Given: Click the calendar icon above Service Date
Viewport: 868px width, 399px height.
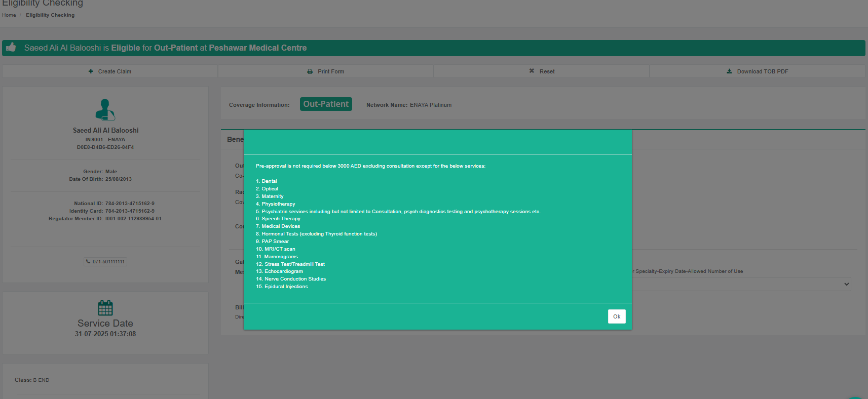Looking at the screenshot, I should pos(105,307).
